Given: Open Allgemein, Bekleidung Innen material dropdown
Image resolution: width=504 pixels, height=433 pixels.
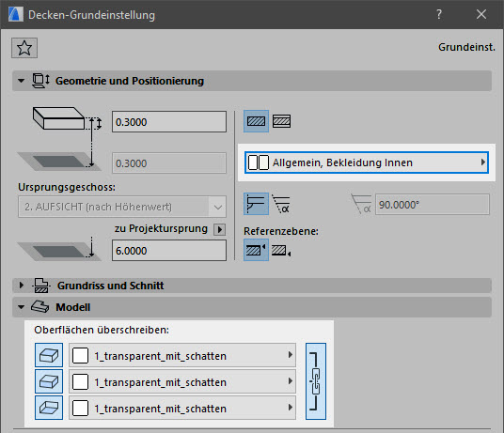Looking at the screenshot, I should [367, 162].
